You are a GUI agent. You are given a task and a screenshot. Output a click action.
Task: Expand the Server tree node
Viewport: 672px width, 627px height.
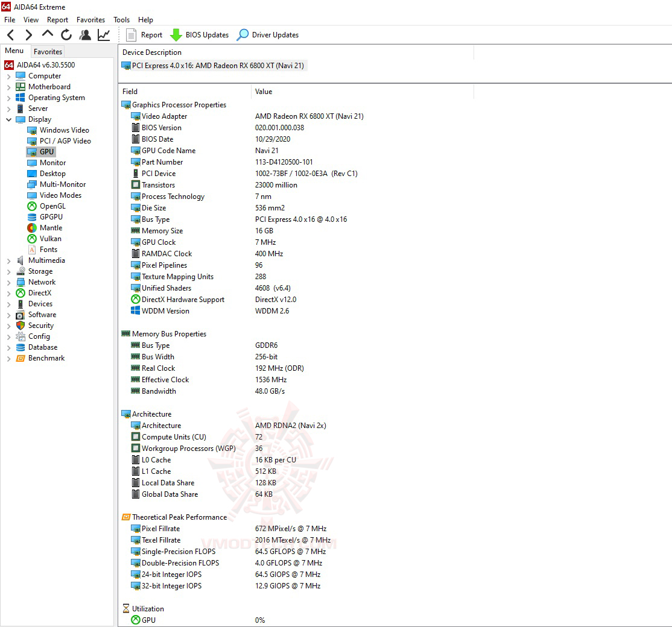pos(8,109)
